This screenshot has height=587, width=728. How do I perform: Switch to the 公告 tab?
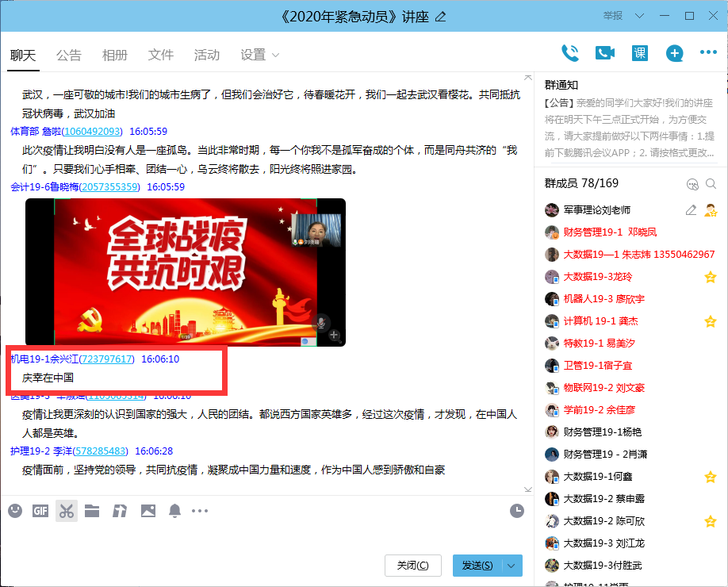[x=69, y=55]
